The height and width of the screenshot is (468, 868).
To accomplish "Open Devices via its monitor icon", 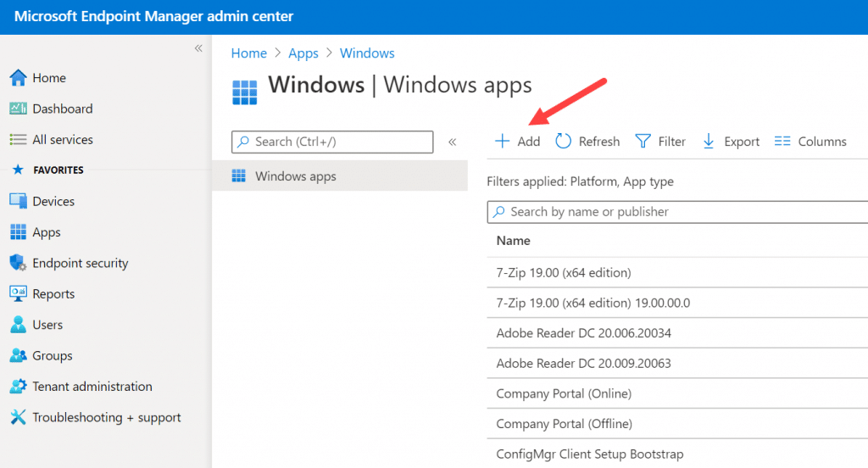I will click(x=18, y=201).
